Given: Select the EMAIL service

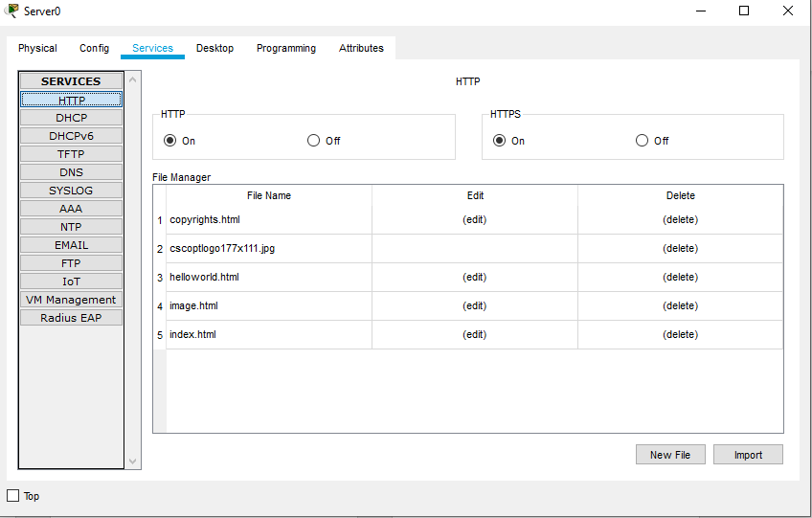Looking at the screenshot, I should (71, 245).
